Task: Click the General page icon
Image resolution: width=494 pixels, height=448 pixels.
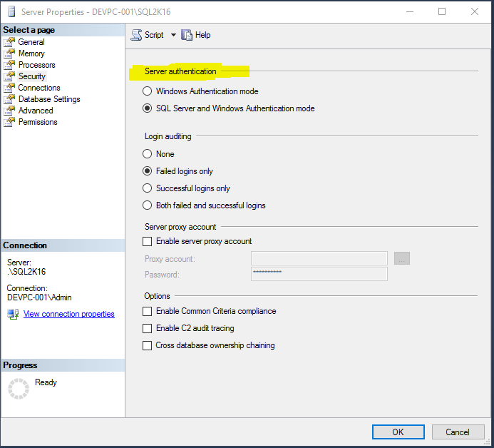Action: tap(9, 42)
